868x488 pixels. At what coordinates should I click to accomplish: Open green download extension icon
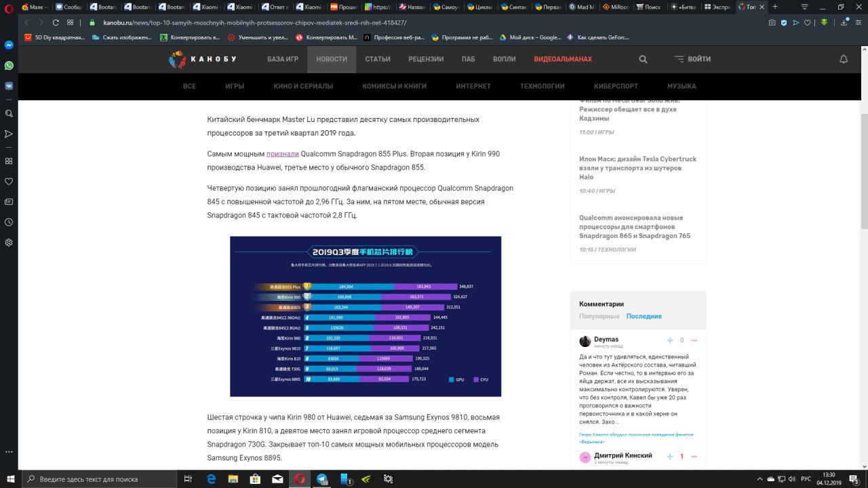click(x=824, y=22)
